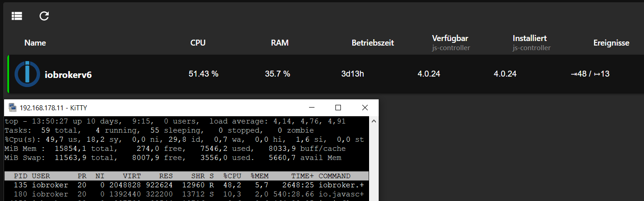
Task: Click the Verfügbar js-controller column header
Action: click(x=451, y=42)
